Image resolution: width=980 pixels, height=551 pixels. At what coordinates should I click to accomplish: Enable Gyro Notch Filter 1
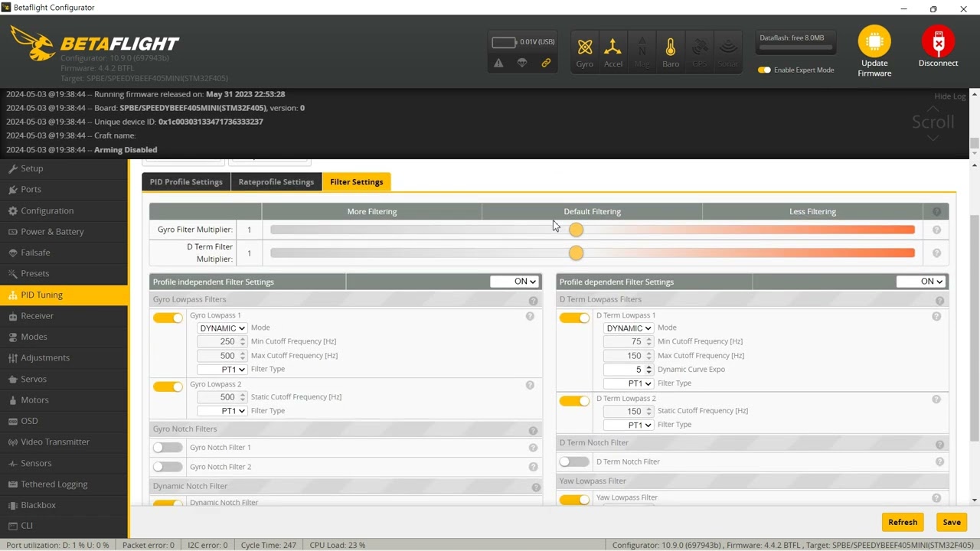[x=168, y=448]
